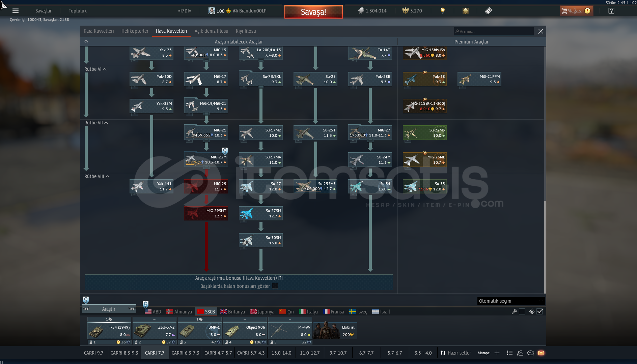Open the gold diamond warbond icon
The height and width of the screenshot is (364, 637).
point(466,11)
